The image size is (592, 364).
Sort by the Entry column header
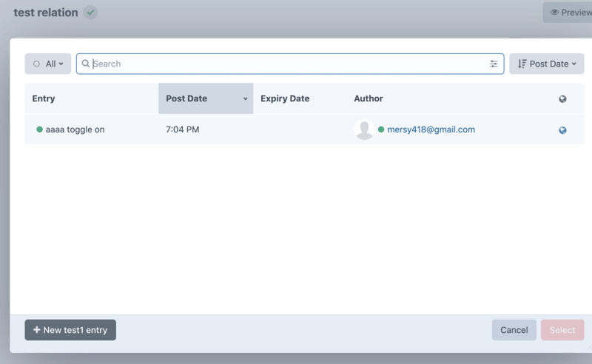44,98
